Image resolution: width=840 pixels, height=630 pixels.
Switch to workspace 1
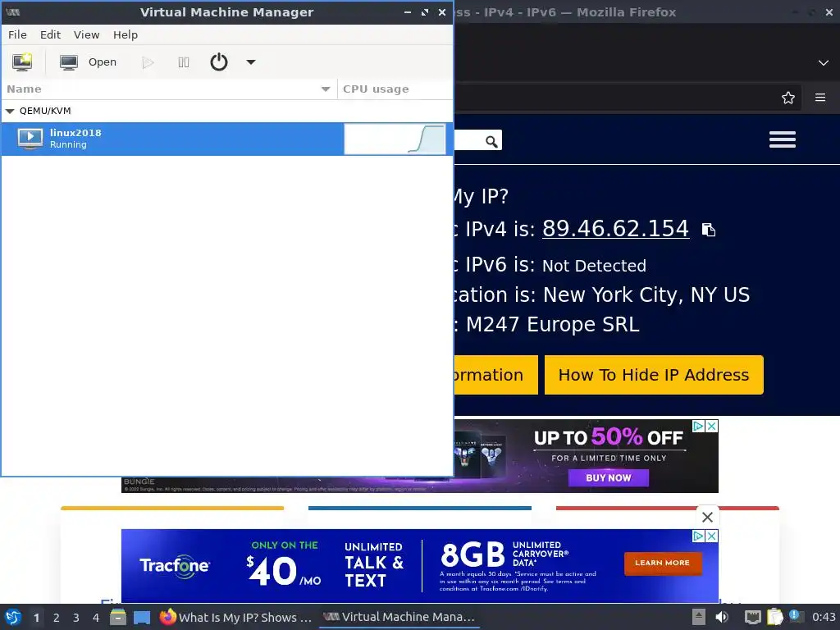(x=36, y=618)
